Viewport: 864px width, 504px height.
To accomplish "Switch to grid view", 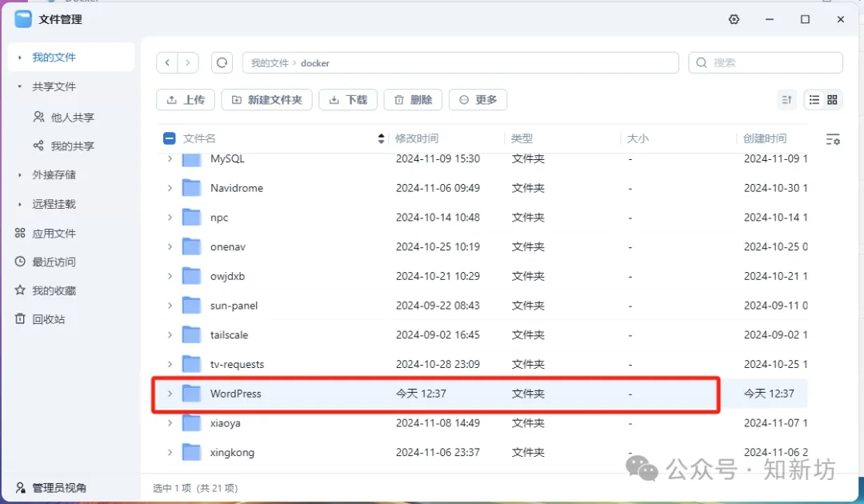I will 832,100.
